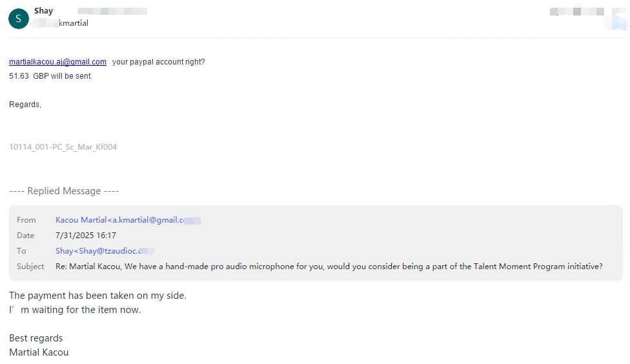Click the waiting for the item line

(75, 310)
